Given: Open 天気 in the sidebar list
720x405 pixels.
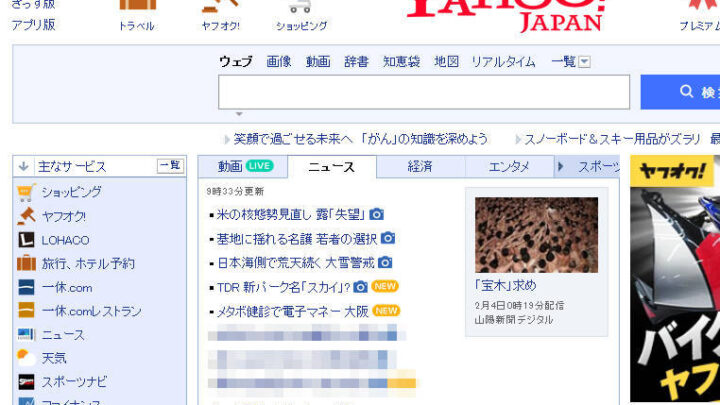Looking at the screenshot, I should point(54,358).
